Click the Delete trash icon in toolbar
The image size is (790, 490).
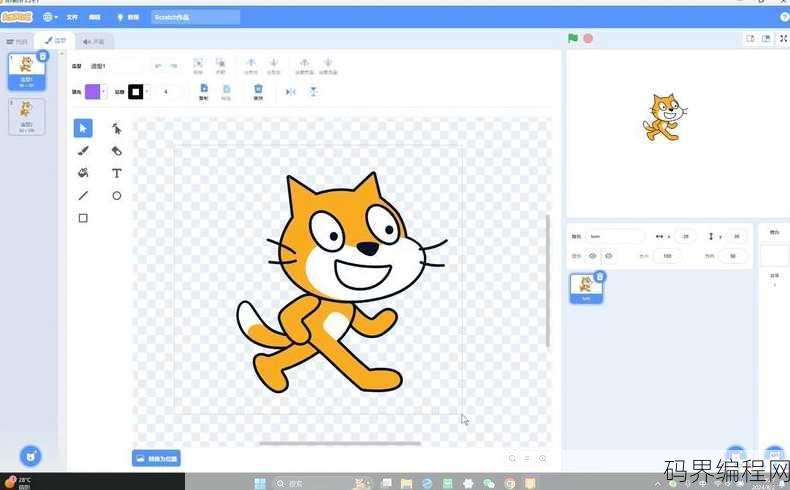[258, 92]
